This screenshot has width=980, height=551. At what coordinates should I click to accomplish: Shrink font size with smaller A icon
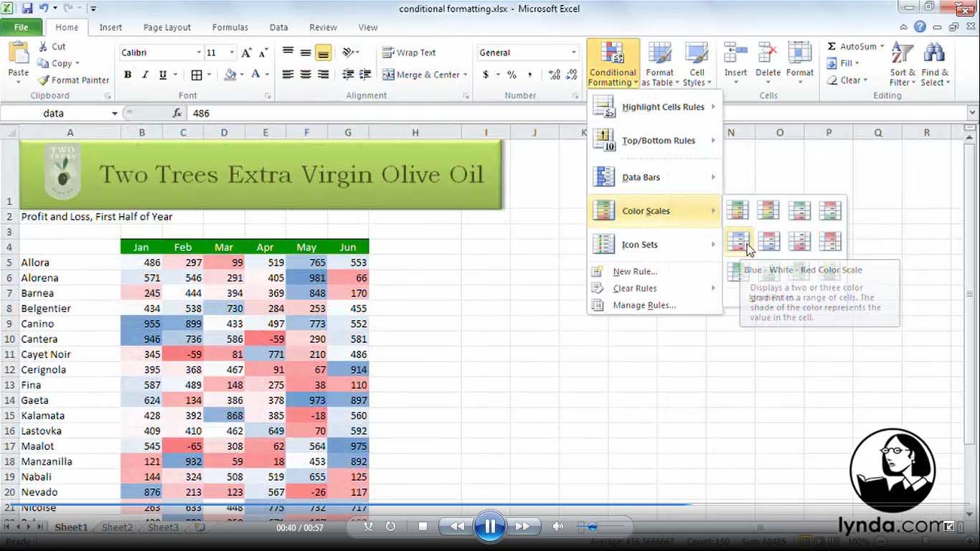click(263, 52)
